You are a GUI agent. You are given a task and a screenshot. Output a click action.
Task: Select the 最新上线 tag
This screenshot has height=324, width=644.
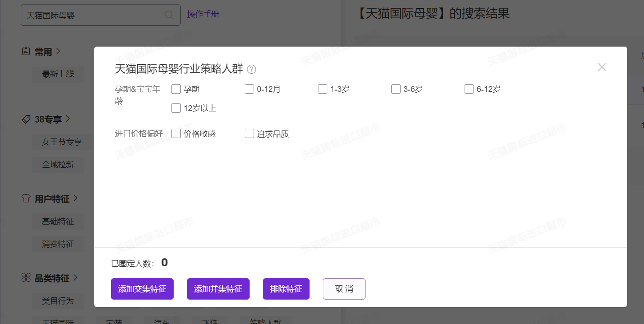point(58,74)
